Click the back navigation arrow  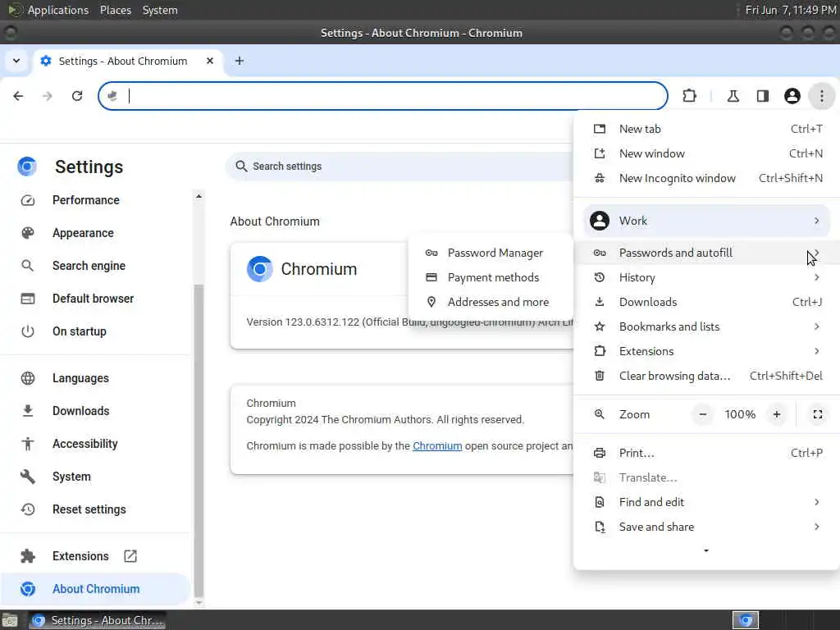click(x=18, y=96)
